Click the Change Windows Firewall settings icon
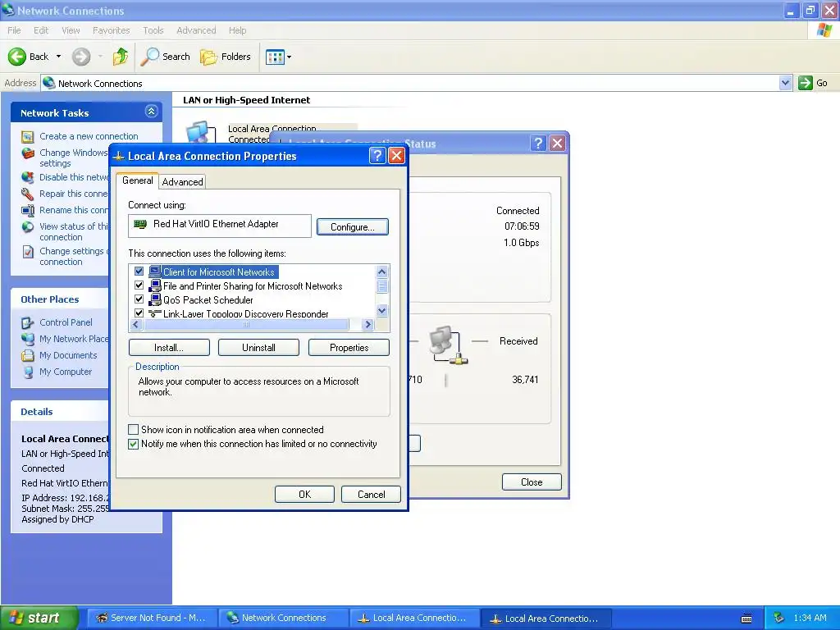Image resolution: width=840 pixels, height=630 pixels. pyautogui.click(x=28, y=153)
